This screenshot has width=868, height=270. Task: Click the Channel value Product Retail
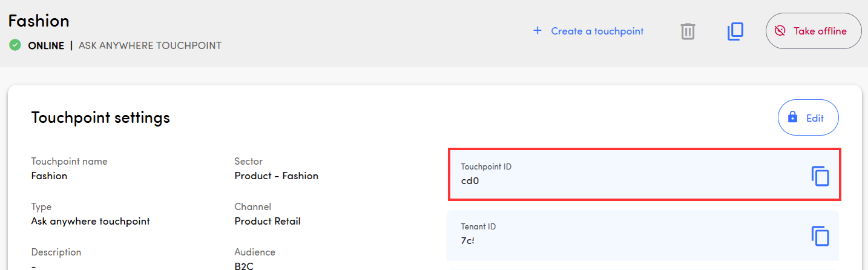click(x=267, y=222)
